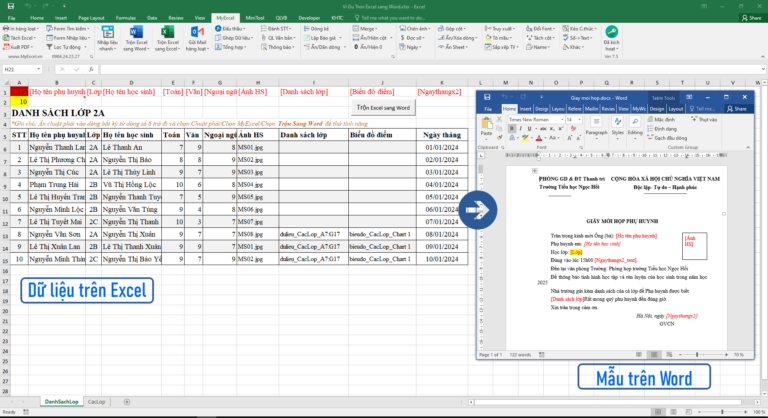This screenshot has height=418, width=768.
Task: Click Thụt vào command in Word ribbon
Action: [704, 120]
